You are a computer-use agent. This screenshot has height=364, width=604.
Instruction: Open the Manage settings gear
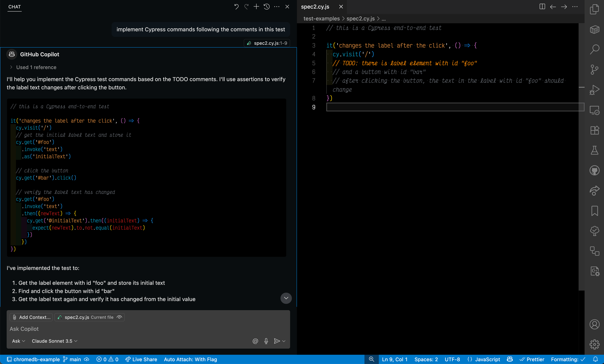click(x=594, y=344)
